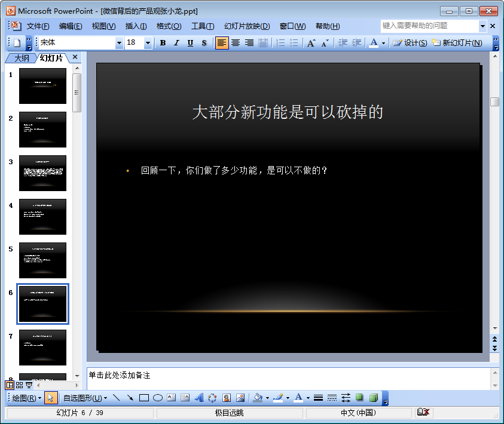504x424 pixels.
Task: Expand the 宋体 font name dropdown
Action: pyautogui.click(x=119, y=42)
